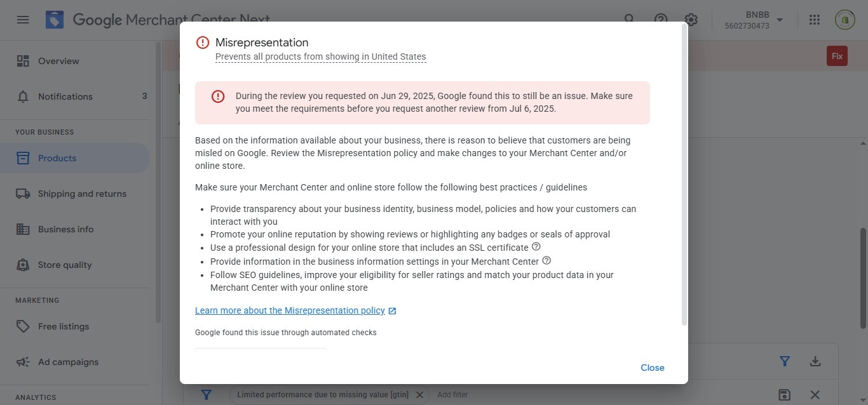
Task: Click the blue filter icon
Action: 785,361
